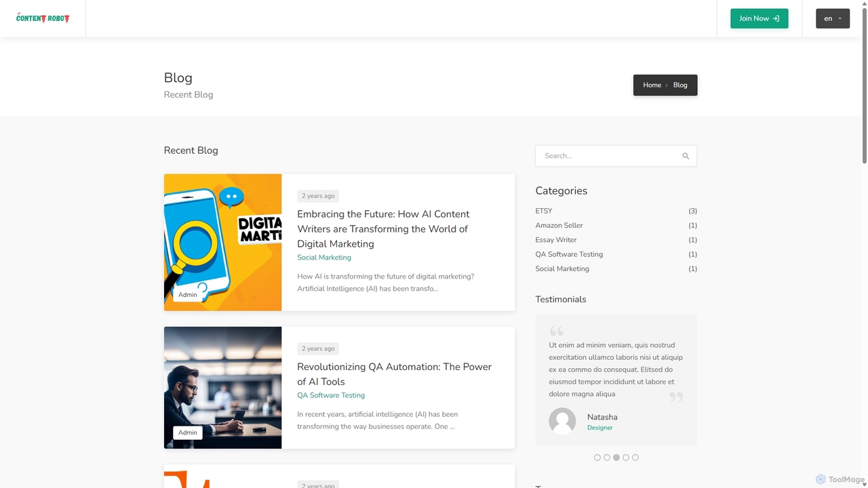Open the ETSY category
Image resolution: width=868 pixels, height=488 pixels.
pos(544,211)
